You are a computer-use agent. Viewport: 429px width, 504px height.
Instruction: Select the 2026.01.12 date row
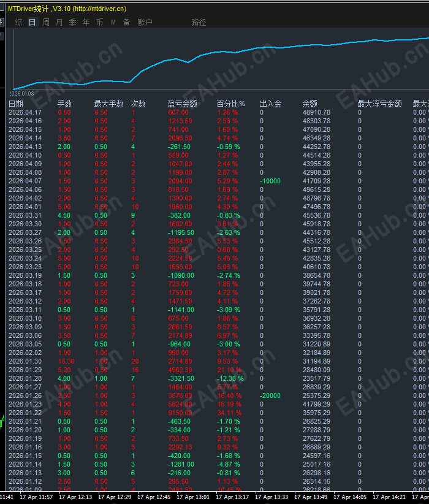[25, 481]
